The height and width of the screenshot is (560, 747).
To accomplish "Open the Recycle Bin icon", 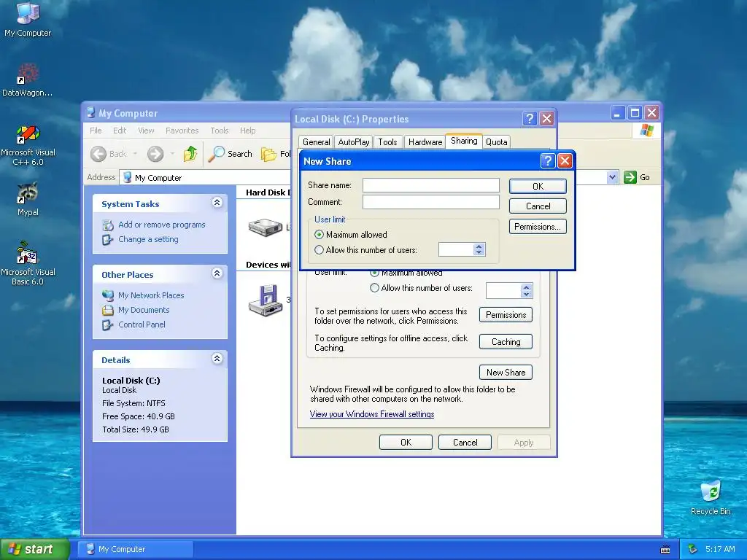I will (x=711, y=497).
